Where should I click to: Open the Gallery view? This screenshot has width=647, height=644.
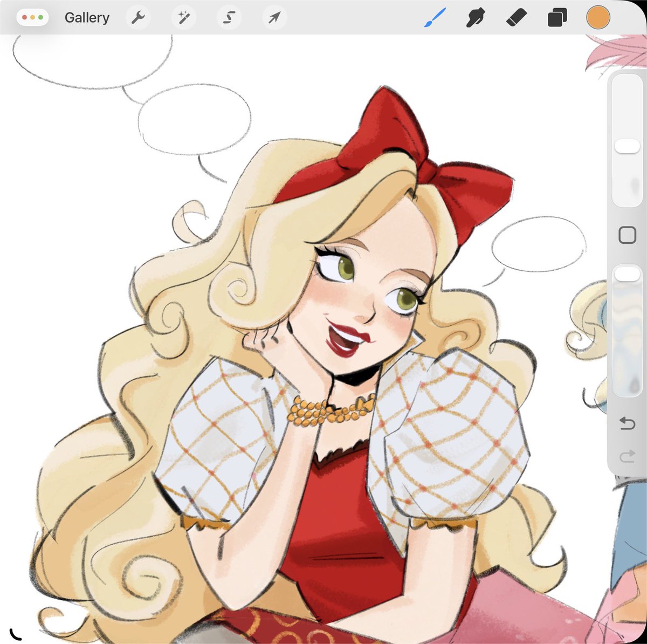tap(87, 18)
